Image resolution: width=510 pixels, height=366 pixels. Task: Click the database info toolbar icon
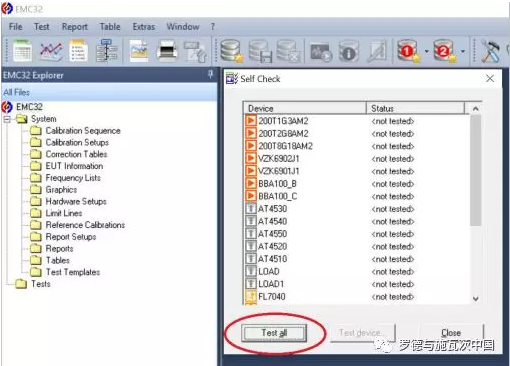(x=348, y=51)
